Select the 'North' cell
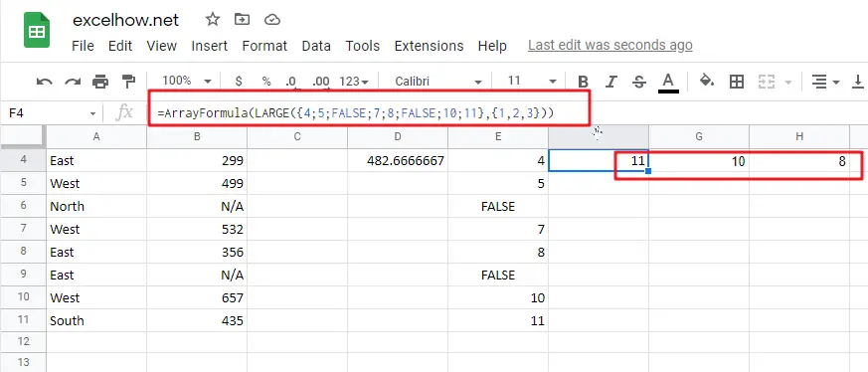Image resolution: width=868 pixels, height=372 pixels. point(96,207)
